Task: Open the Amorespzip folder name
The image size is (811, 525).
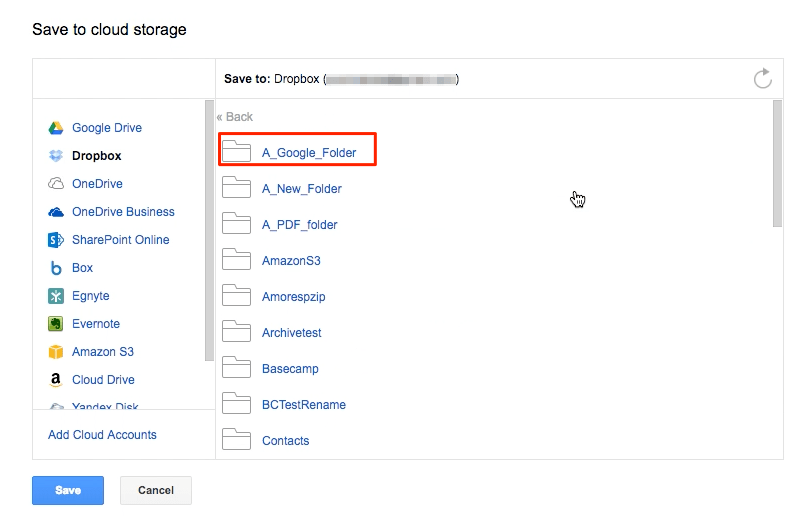Action: click(x=294, y=297)
